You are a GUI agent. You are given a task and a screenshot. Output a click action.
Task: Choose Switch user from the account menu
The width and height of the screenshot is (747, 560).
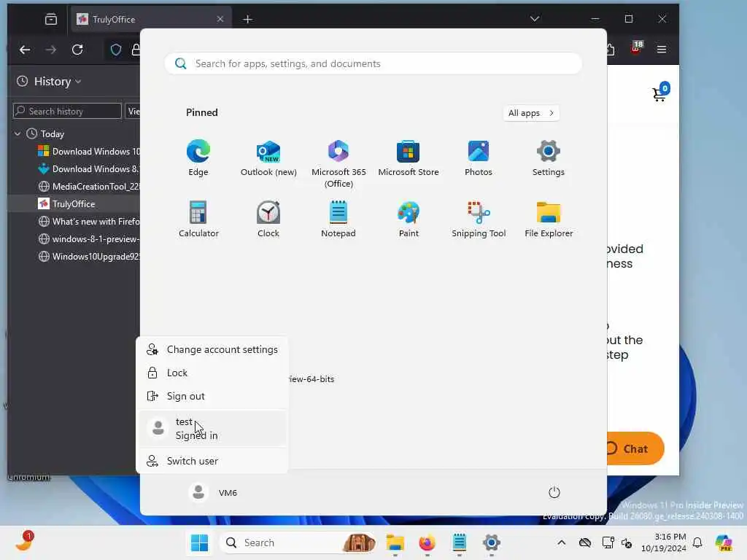212,461
